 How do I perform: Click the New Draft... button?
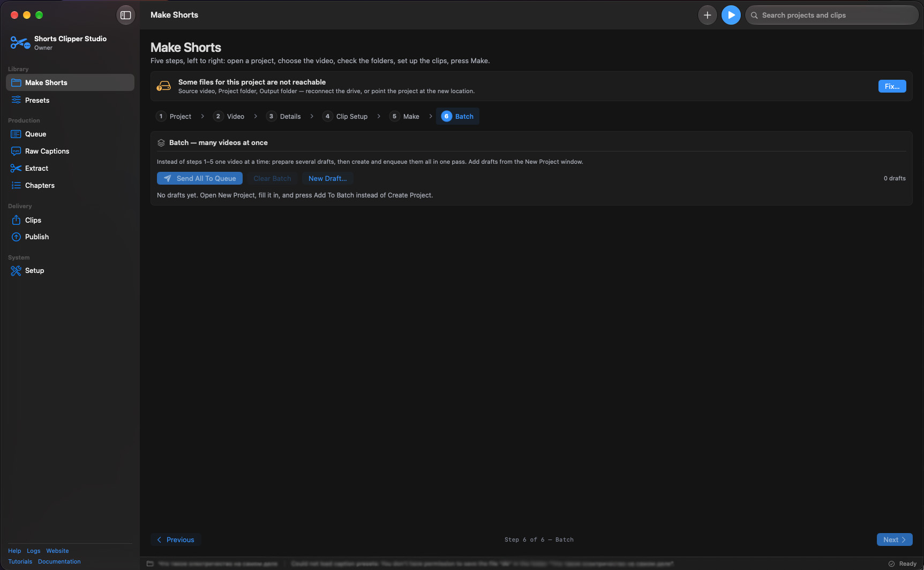click(x=328, y=178)
